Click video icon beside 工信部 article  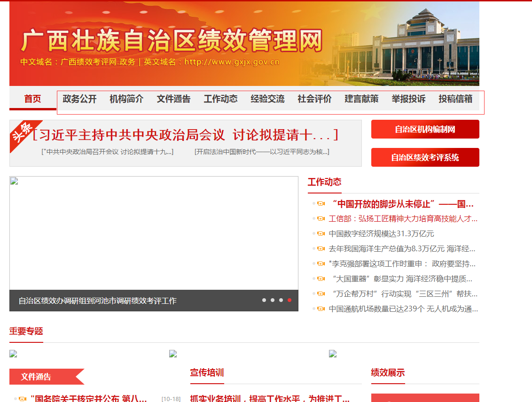[321, 219]
